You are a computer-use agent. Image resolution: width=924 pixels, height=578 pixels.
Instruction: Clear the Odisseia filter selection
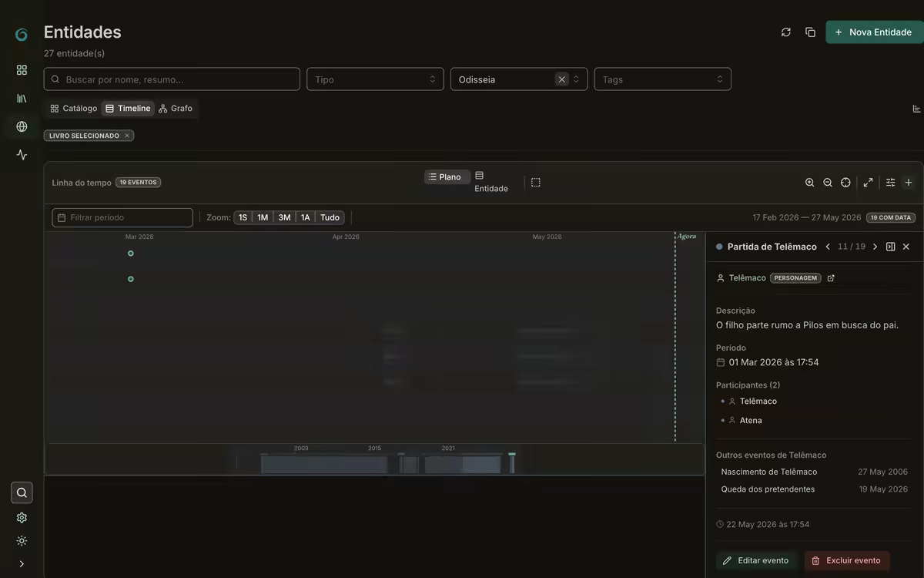point(562,79)
